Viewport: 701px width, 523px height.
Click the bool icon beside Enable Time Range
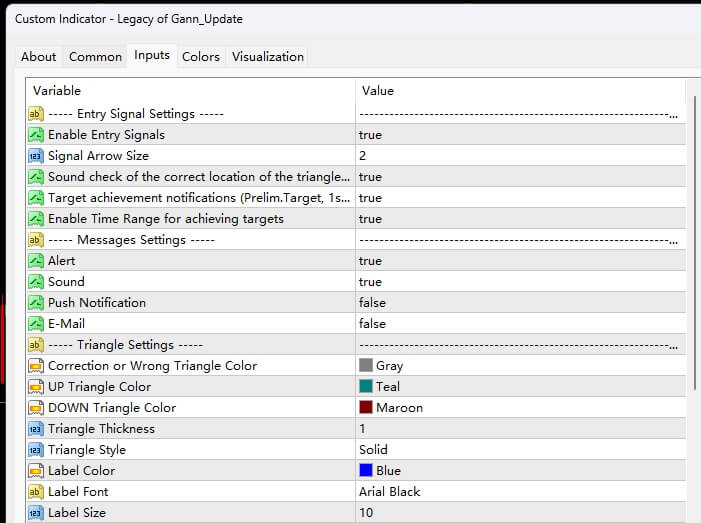(x=36, y=219)
